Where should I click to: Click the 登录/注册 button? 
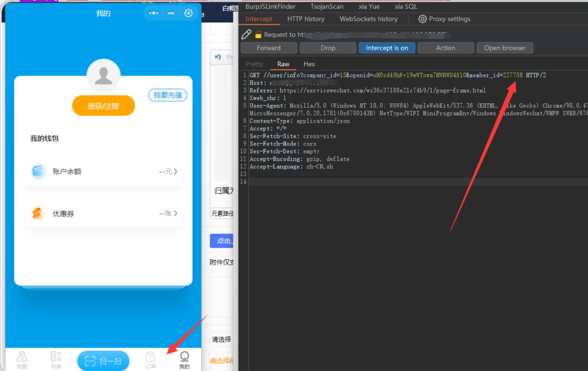click(103, 106)
